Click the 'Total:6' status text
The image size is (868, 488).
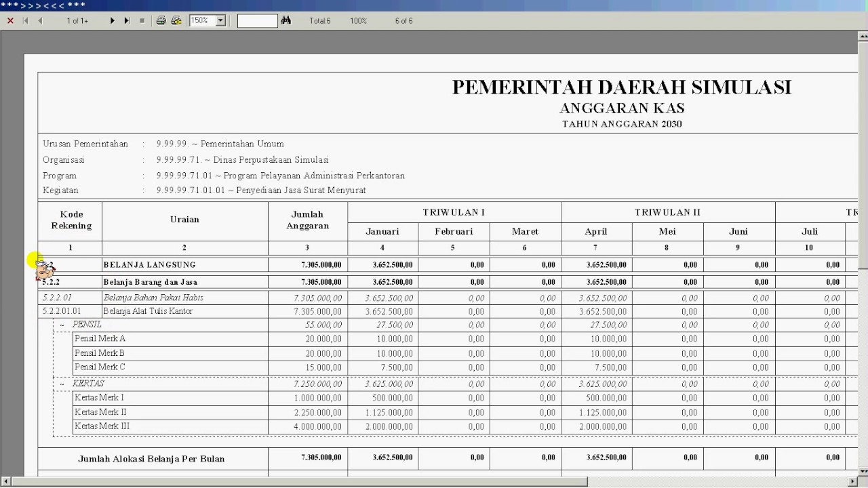[320, 21]
